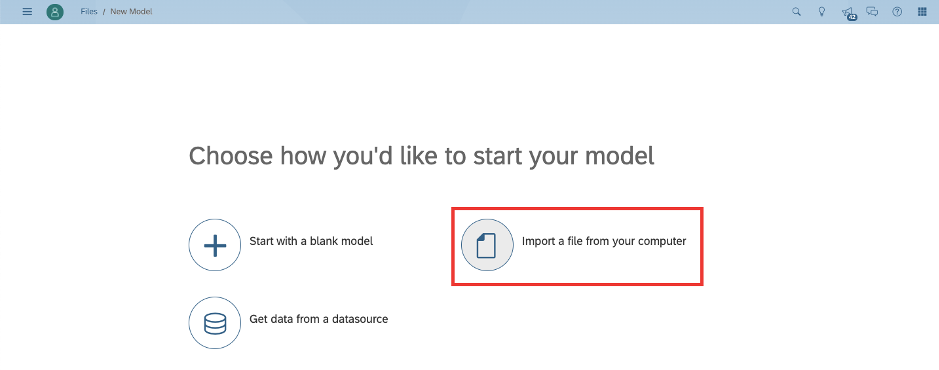Click the notification count badge
The image size is (939, 370).
click(852, 17)
